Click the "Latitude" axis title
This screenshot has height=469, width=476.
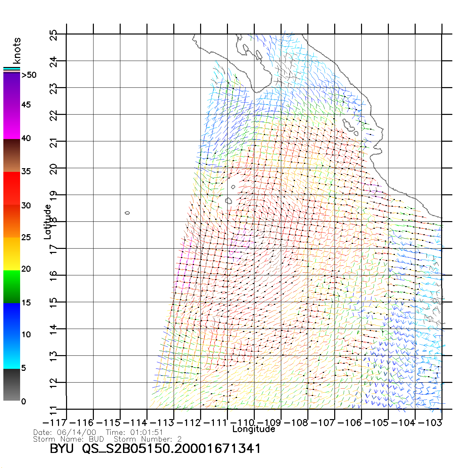[48, 221]
